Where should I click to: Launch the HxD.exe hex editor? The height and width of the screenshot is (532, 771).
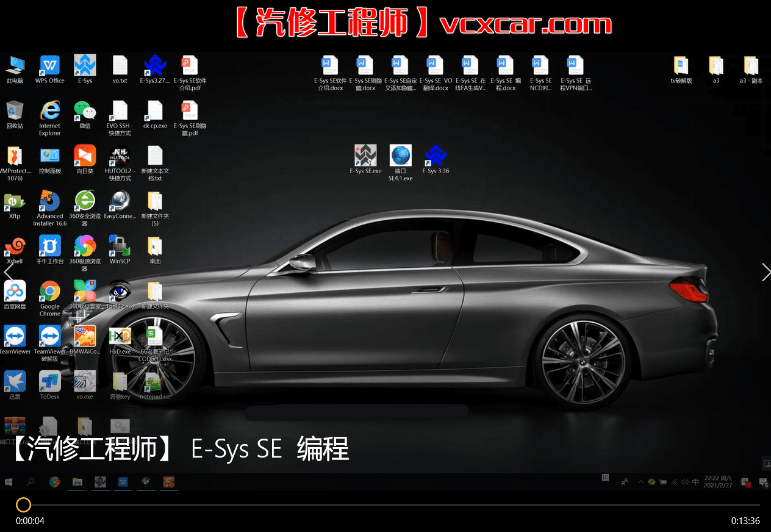point(120,336)
